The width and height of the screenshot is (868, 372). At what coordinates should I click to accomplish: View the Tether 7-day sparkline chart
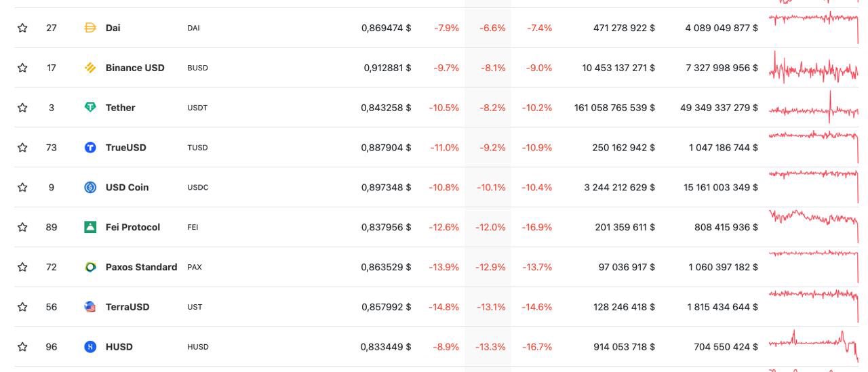pyautogui.click(x=814, y=108)
